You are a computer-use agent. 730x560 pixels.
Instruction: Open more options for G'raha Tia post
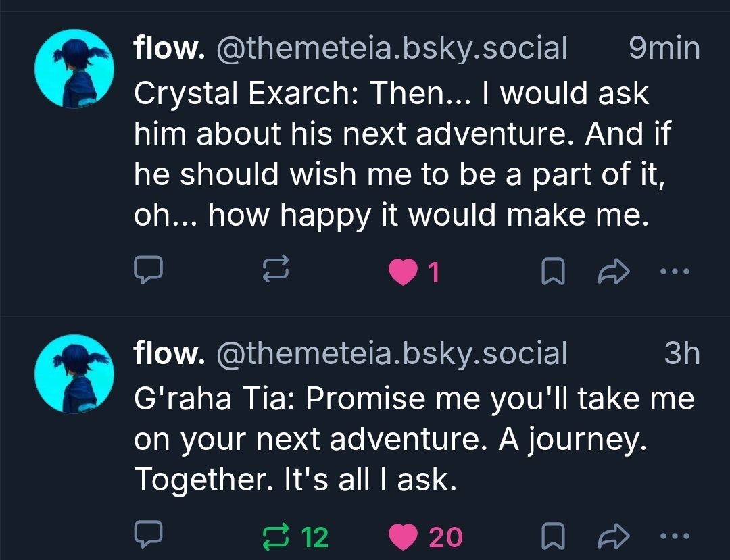coord(674,536)
